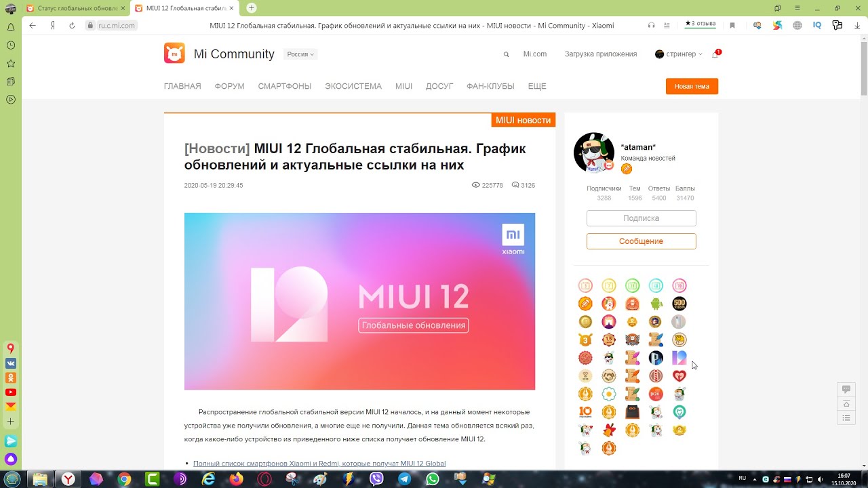This screenshot has height=488, width=868.
Task: Open the '3 отзыва' site reviews
Action: pos(701,24)
